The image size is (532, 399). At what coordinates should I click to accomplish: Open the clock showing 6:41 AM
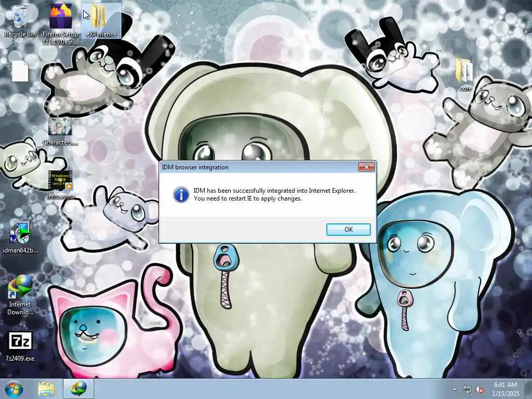(x=506, y=389)
